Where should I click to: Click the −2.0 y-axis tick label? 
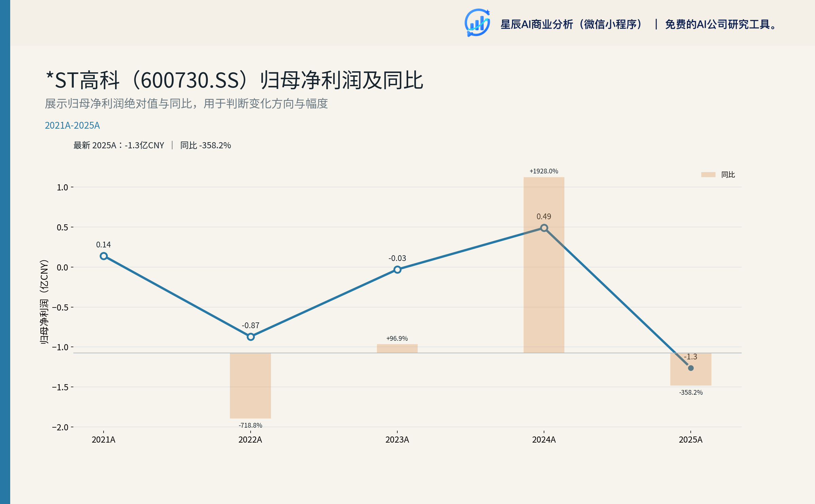point(60,427)
